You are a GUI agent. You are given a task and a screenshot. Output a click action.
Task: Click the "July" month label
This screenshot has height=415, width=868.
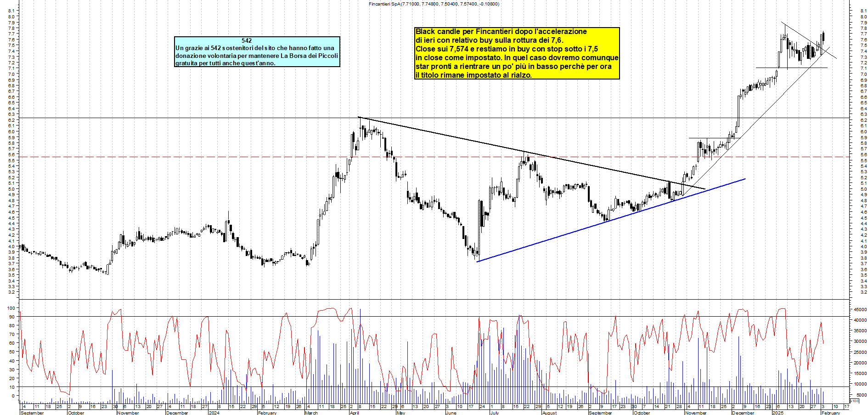pyautogui.click(x=495, y=413)
